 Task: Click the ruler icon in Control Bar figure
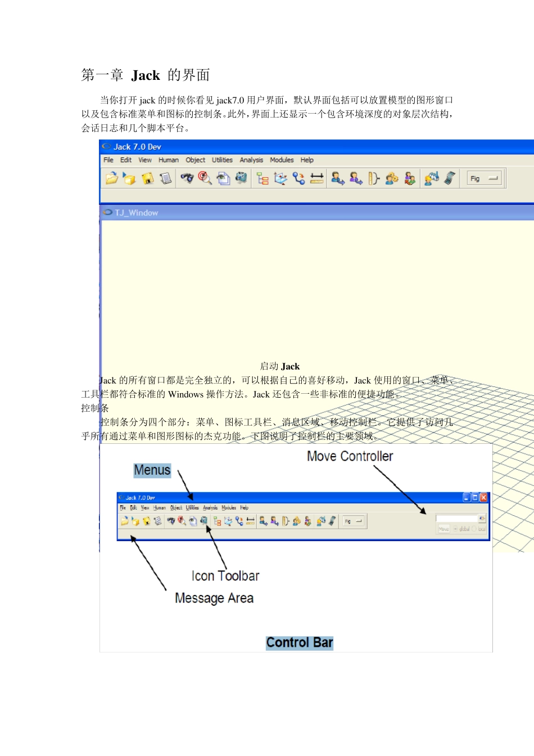pyautogui.click(x=251, y=521)
